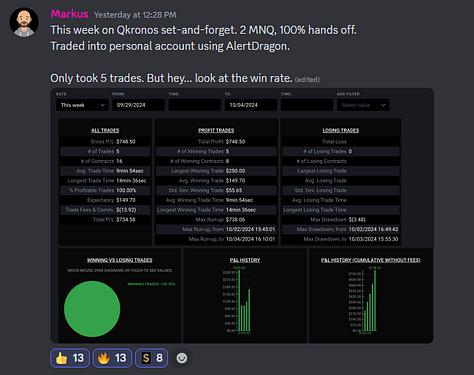
Task: Click the Max Run-up, from date 10/02/2024 15:45:01
Action: click(x=250, y=229)
